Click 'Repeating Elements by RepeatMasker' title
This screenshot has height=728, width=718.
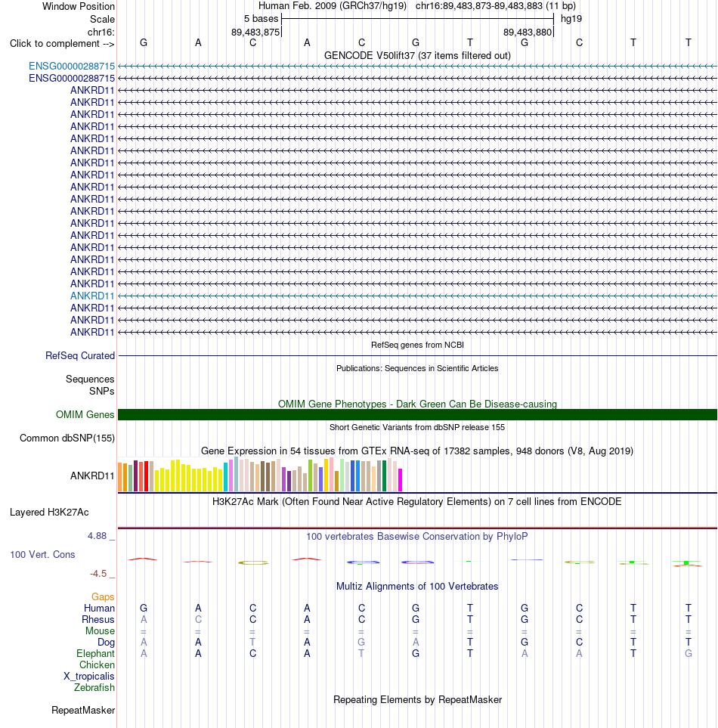pos(417,700)
